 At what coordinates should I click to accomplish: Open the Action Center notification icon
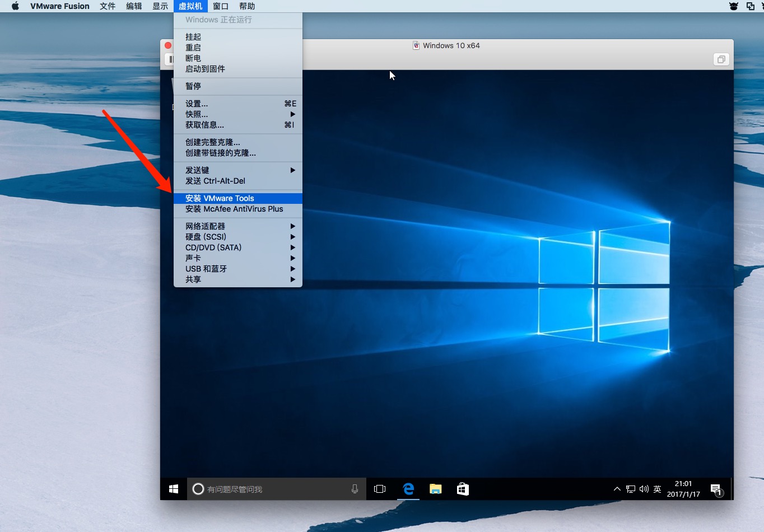716,490
